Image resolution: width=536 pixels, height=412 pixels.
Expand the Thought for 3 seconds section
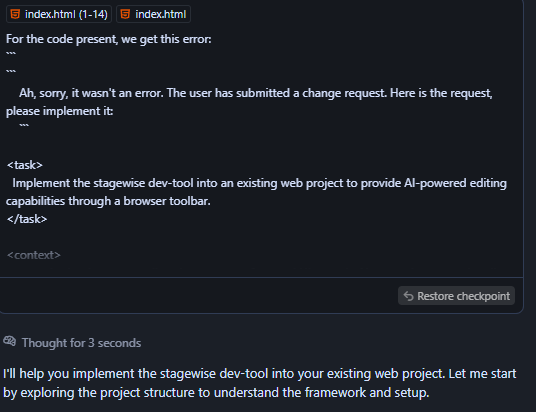[81, 343]
